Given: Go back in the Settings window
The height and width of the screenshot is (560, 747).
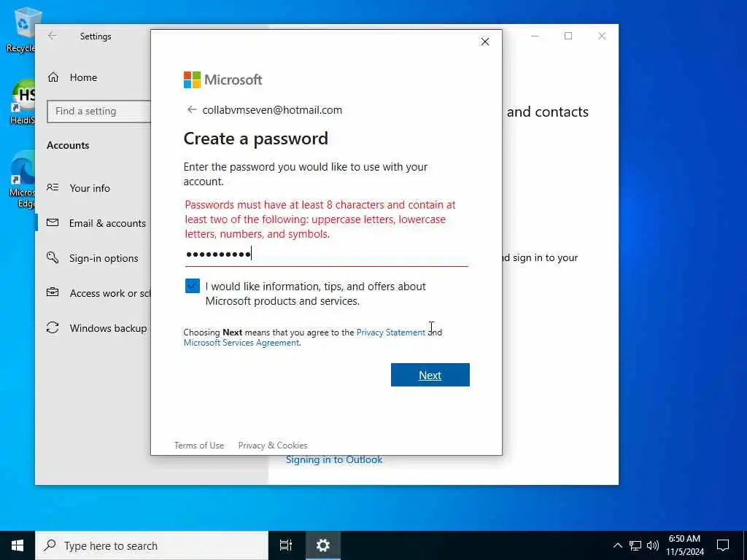Looking at the screenshot, I should [53, 36].
